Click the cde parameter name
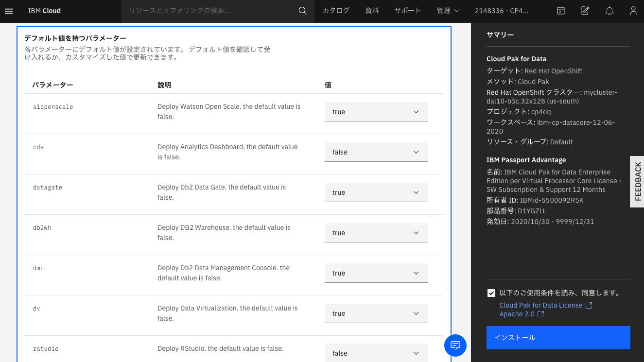The width and height of the screenshot is (644, 362). (38, 147)
